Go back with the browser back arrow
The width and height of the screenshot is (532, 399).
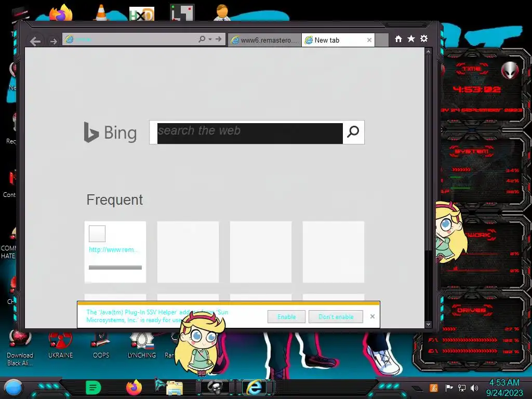(x=35, y=41)
